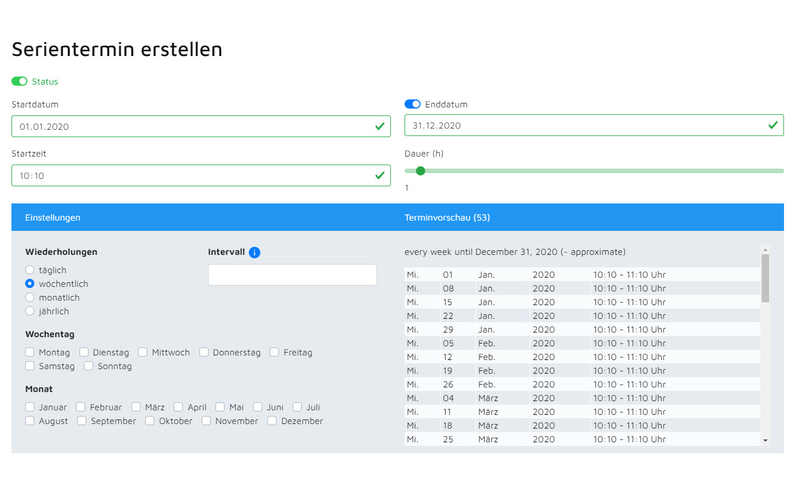Click the Enddatum green checkmark icon
Viewport: 800px width, 480px height.
(x=773, y=125)
